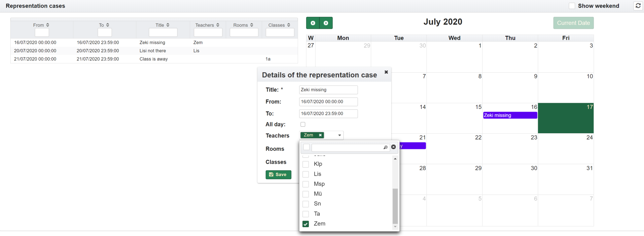Go to next month in calendar

point(326,23)
